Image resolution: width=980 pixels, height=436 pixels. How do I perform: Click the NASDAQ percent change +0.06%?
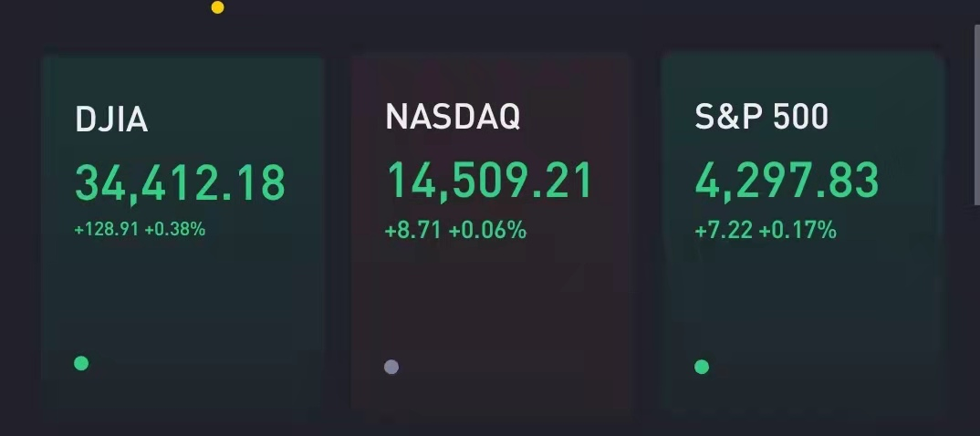pyautogui.click(x=487, y=231)
